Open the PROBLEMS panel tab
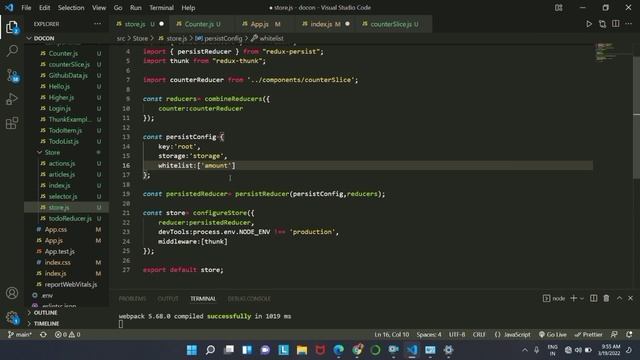 132,298
